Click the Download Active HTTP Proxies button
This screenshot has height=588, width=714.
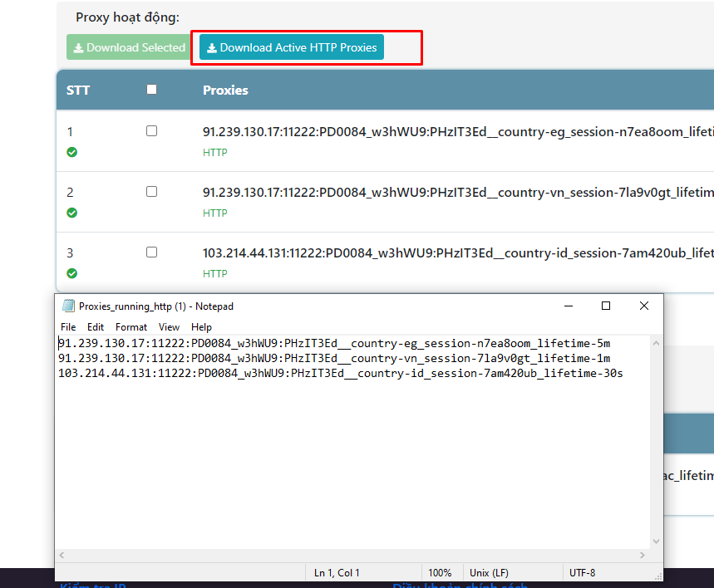292,47
